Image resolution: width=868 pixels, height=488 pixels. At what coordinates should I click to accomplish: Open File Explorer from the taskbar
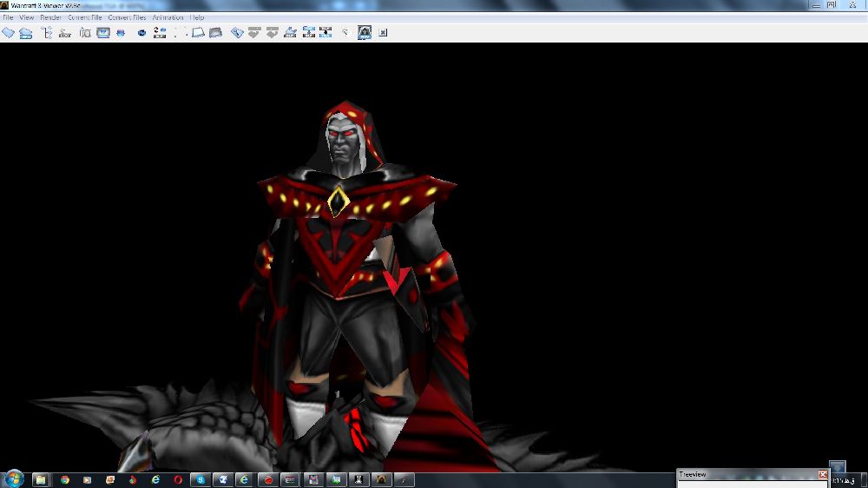(41, 479)
